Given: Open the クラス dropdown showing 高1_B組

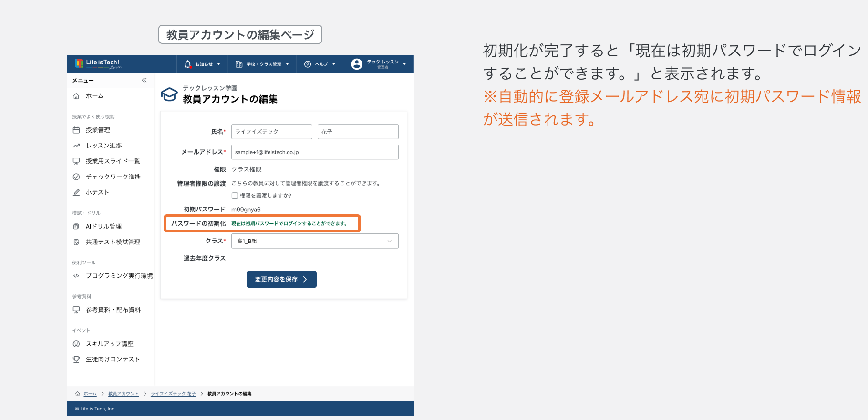Looking at the screenshot, I should [x=315, y=241].
